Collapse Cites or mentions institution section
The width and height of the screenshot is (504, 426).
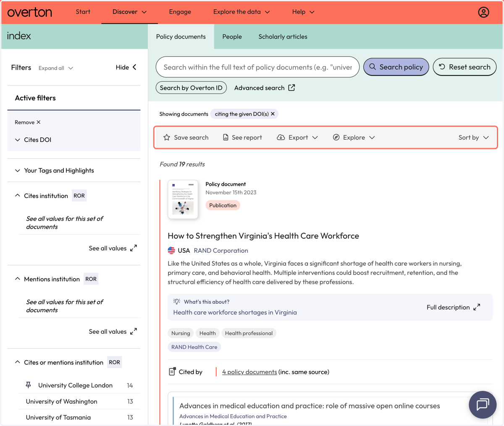pos(18,362)
